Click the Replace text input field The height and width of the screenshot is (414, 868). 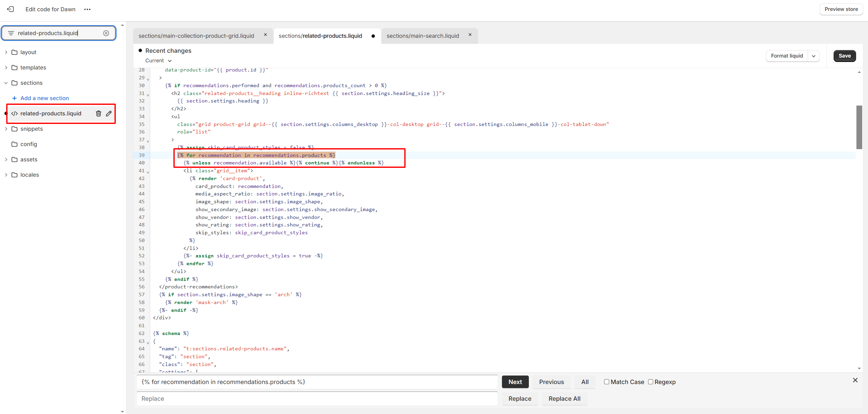317,398
